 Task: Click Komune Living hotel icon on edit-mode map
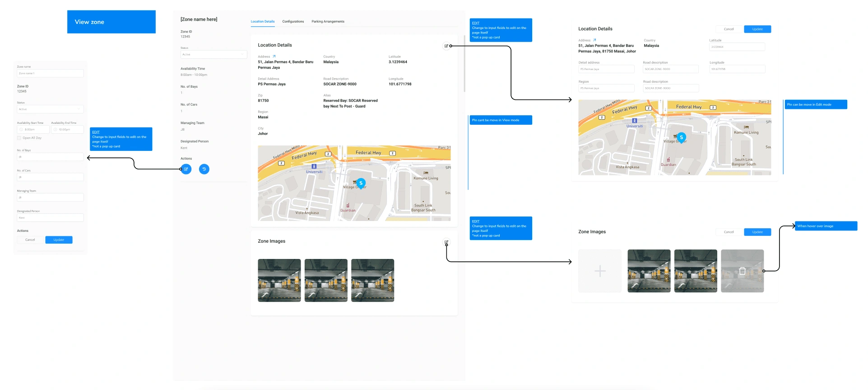[746, 127]
